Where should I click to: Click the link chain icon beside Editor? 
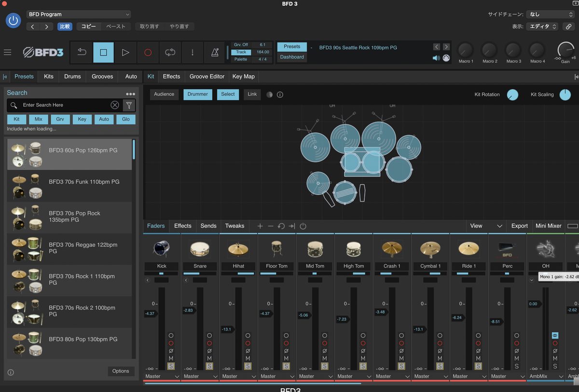(569, 27)
